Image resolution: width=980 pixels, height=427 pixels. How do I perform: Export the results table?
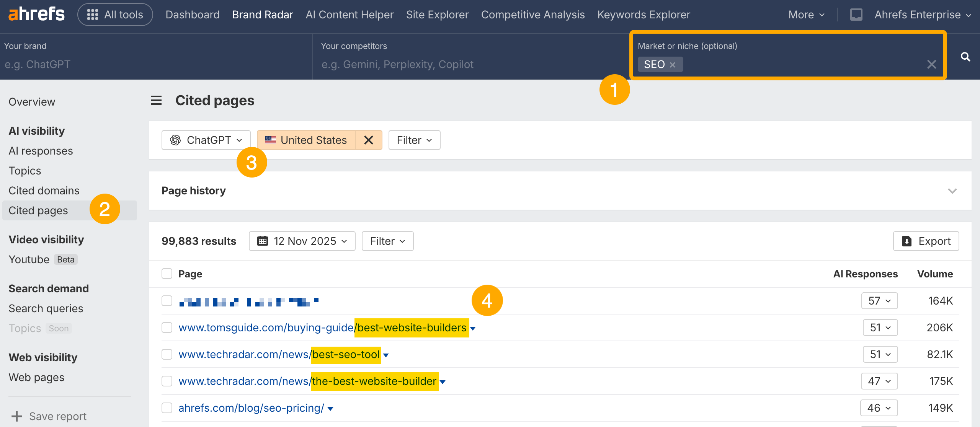[926, 241]
